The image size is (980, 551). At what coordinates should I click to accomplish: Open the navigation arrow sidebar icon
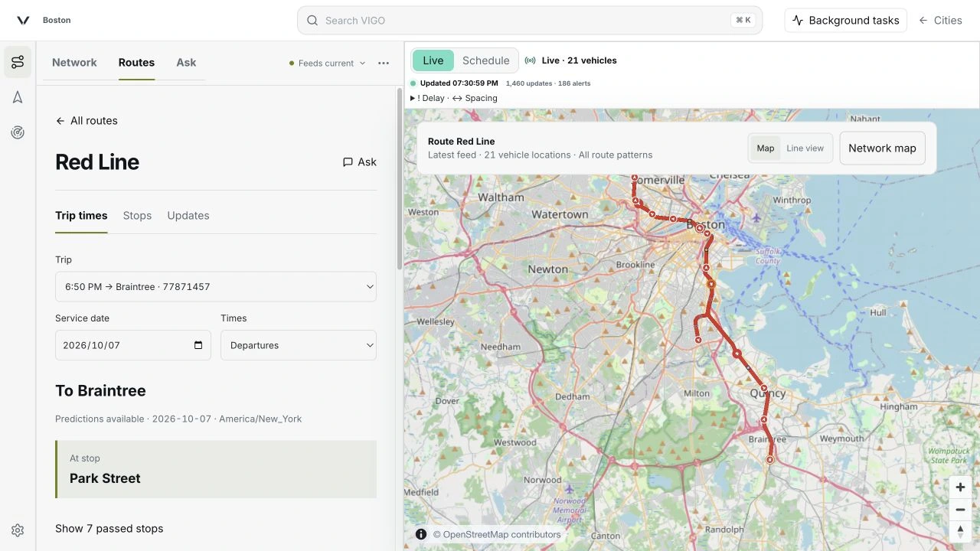point(18,97)
